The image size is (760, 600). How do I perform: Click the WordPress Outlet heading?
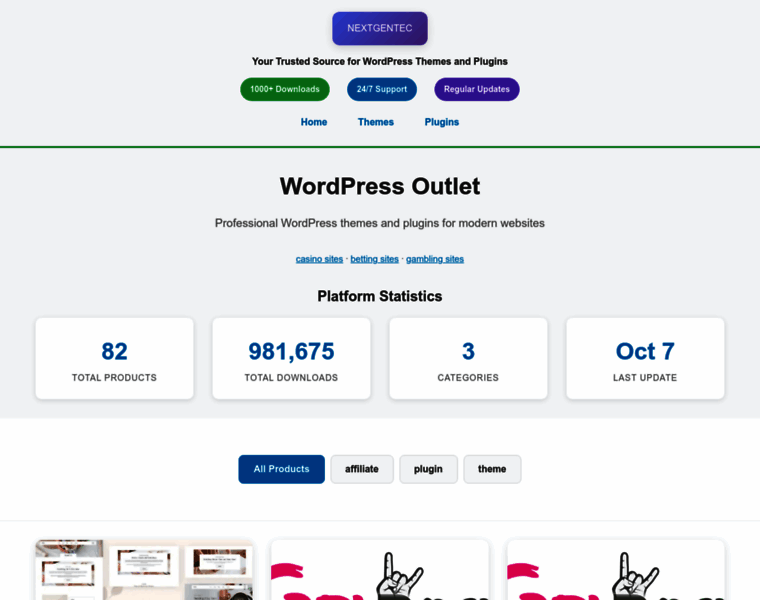380,186
